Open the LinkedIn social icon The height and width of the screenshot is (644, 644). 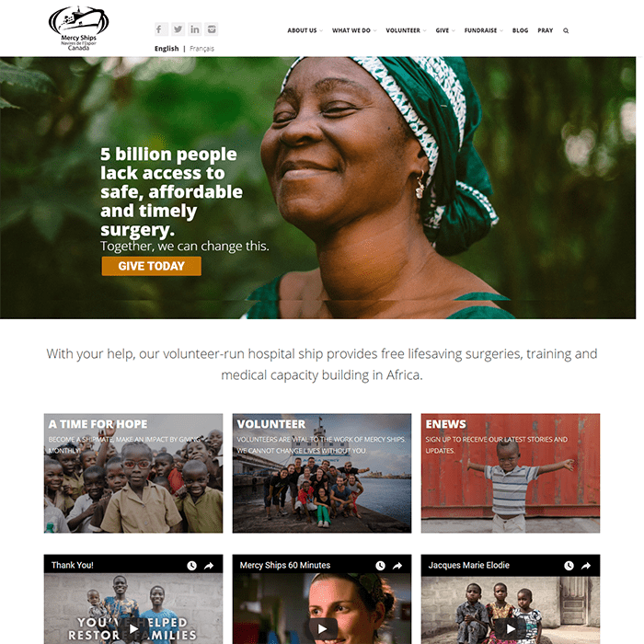point(195,29)
